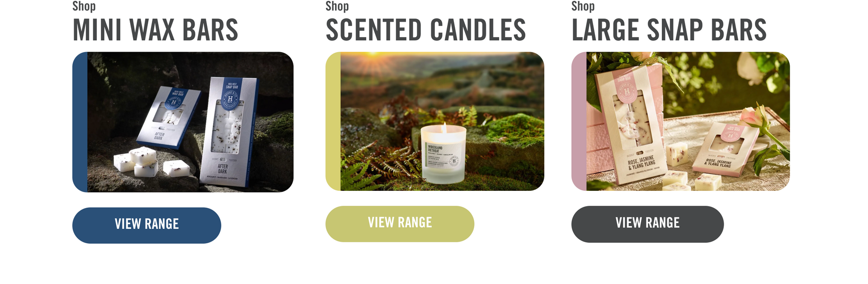Click the After Dark wax bars photo
The height and width of the screenshot is (284, 868).
pyautogui.click(x=190, y=122)
